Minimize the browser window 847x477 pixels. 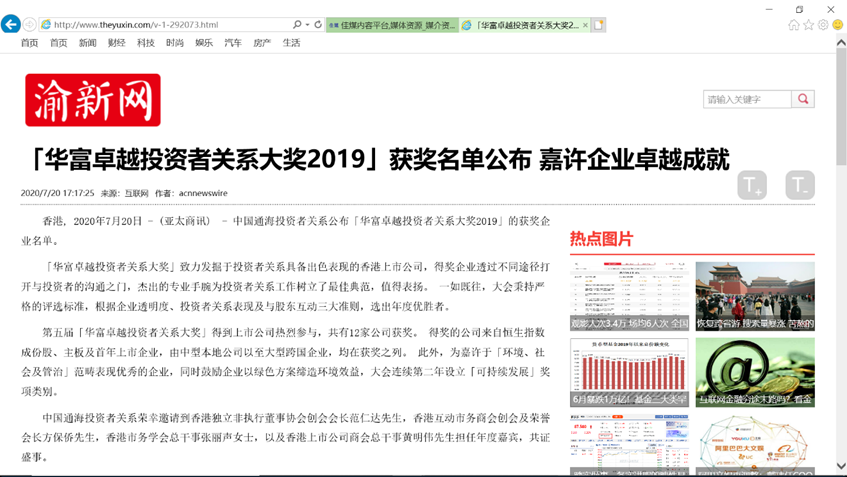point(769,9)
